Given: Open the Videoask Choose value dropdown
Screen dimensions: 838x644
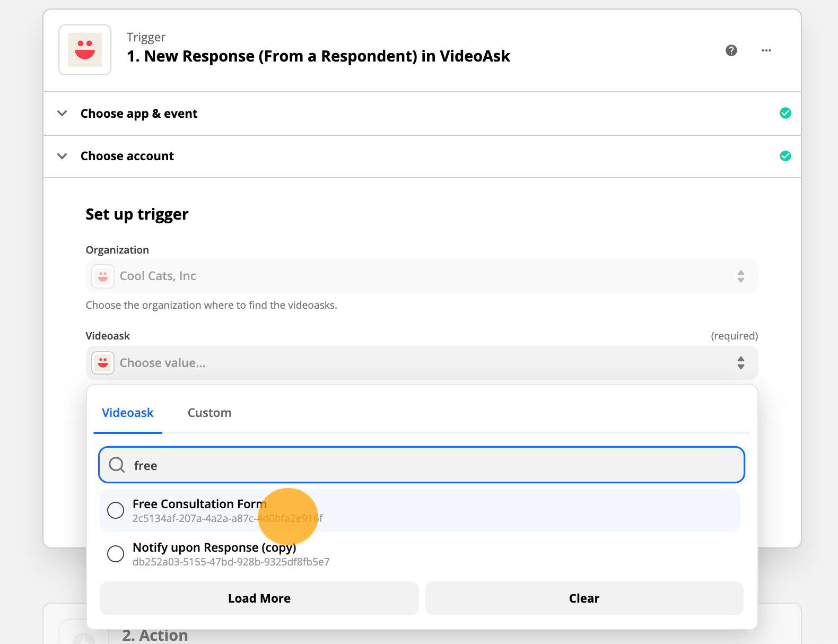Looking at the screenshot, I should [422, 363].
